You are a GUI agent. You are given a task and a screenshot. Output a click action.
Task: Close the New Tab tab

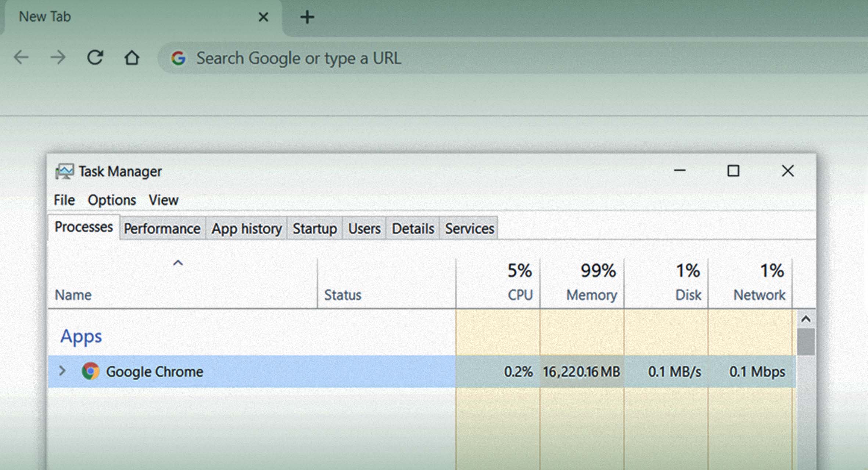263,17
